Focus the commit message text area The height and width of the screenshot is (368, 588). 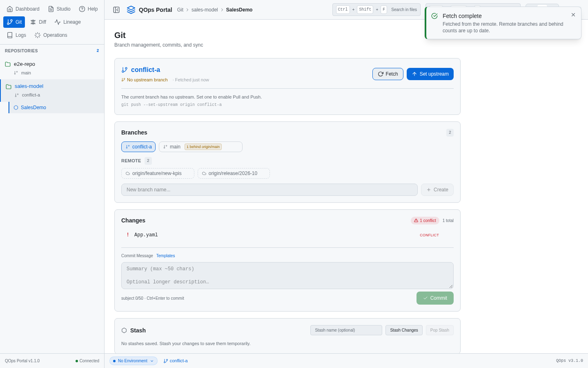pyautogui.click(x=287, y=276)
